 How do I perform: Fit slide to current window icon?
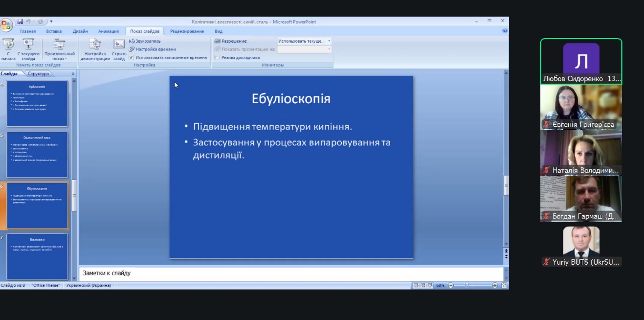click(504, 285)
